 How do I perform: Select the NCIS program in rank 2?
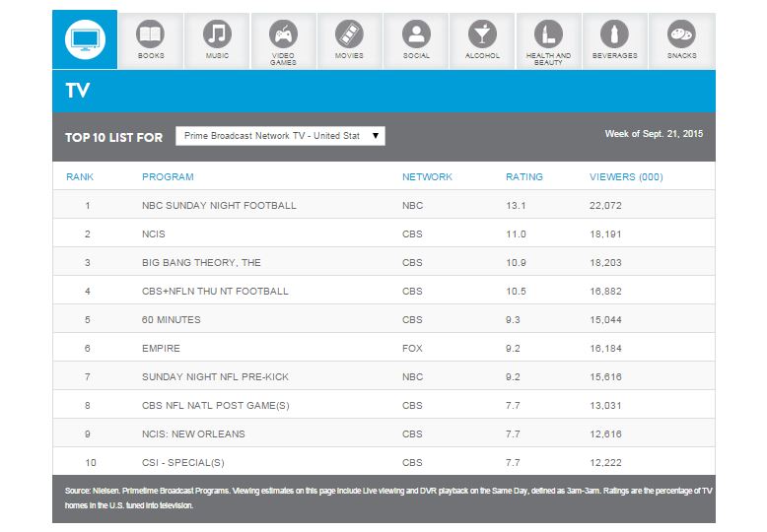pos(154,234)
